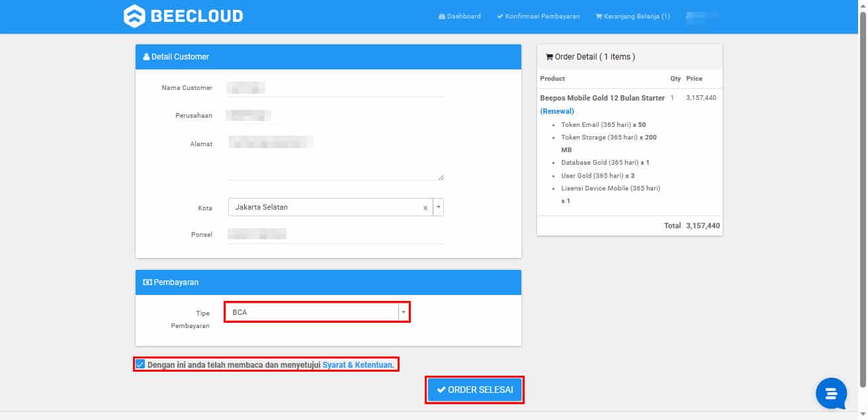Open the blurred user account menu
Viewport: 868px width, 420px height.
[703, 17]
